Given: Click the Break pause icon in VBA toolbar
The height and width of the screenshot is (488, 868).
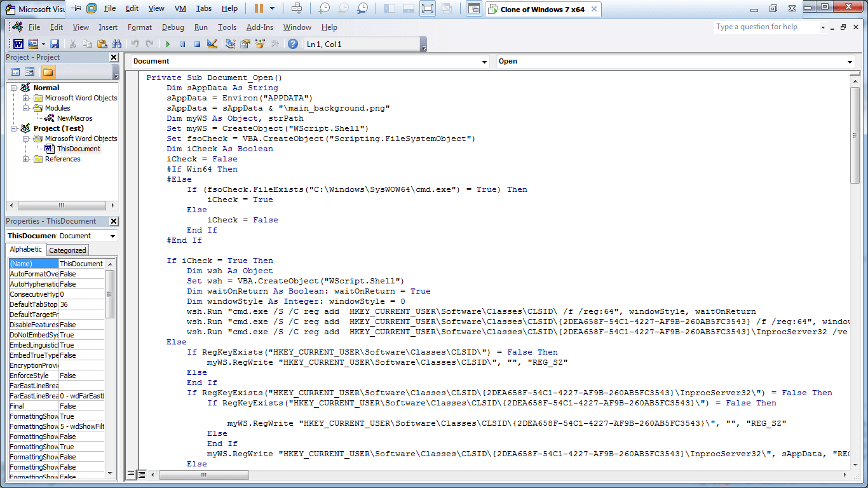Looking at the screenshot, I should pyautogui.click(x=182, y=44).
